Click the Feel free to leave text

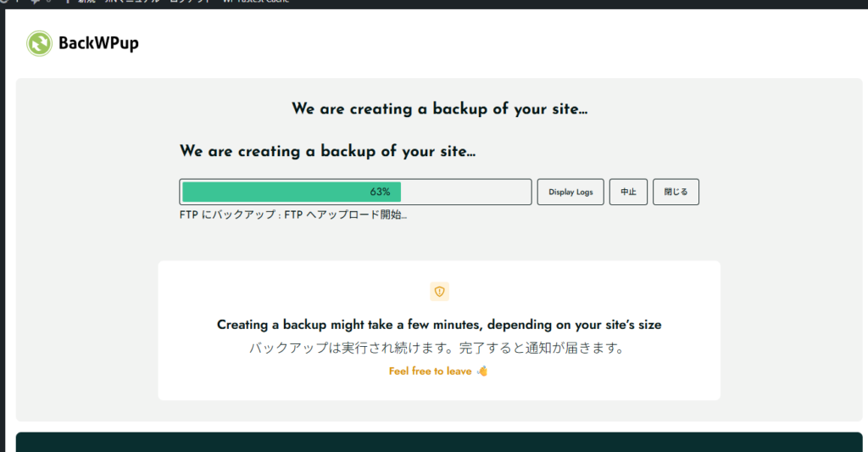click(x=430, y=371)
